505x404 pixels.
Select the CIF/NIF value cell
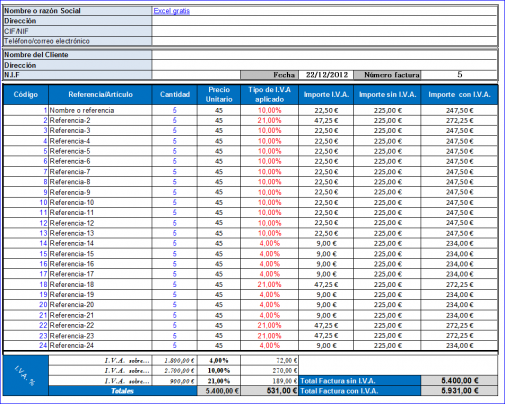click(x=324, y=31)
